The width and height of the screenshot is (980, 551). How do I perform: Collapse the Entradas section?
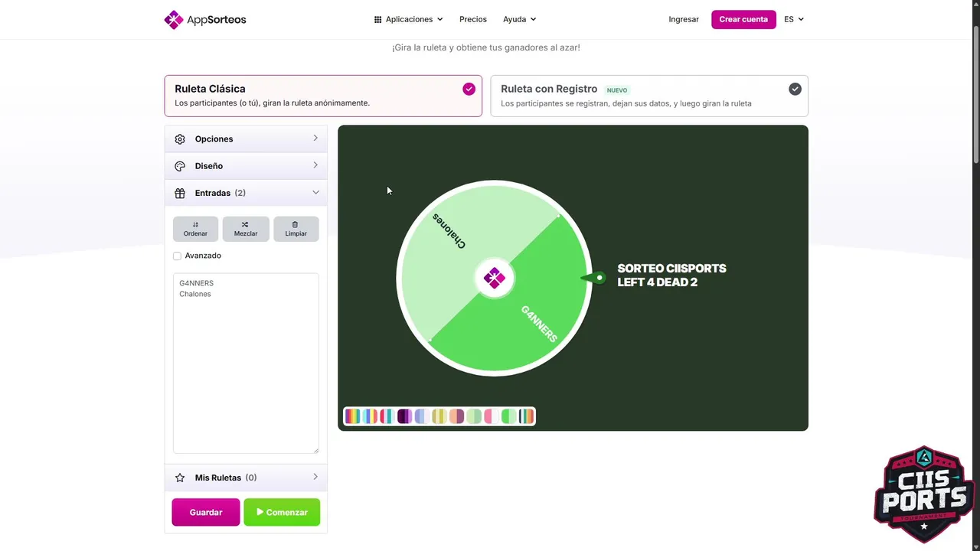[x=246, y=193]
